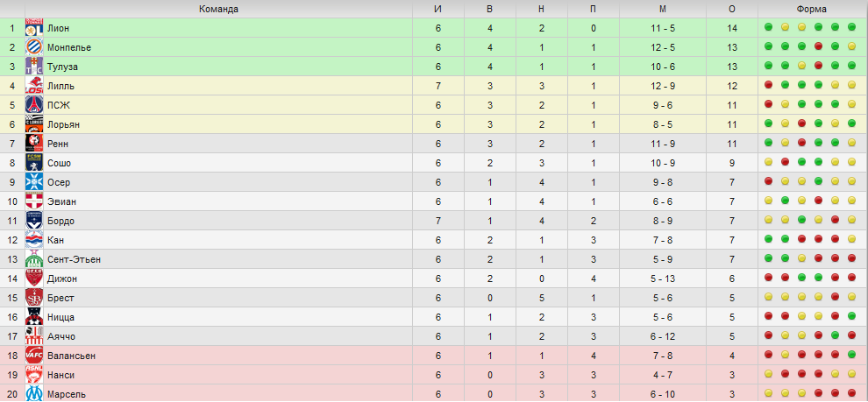Click Лилль's first red form dot

click(x=768, y=85)
